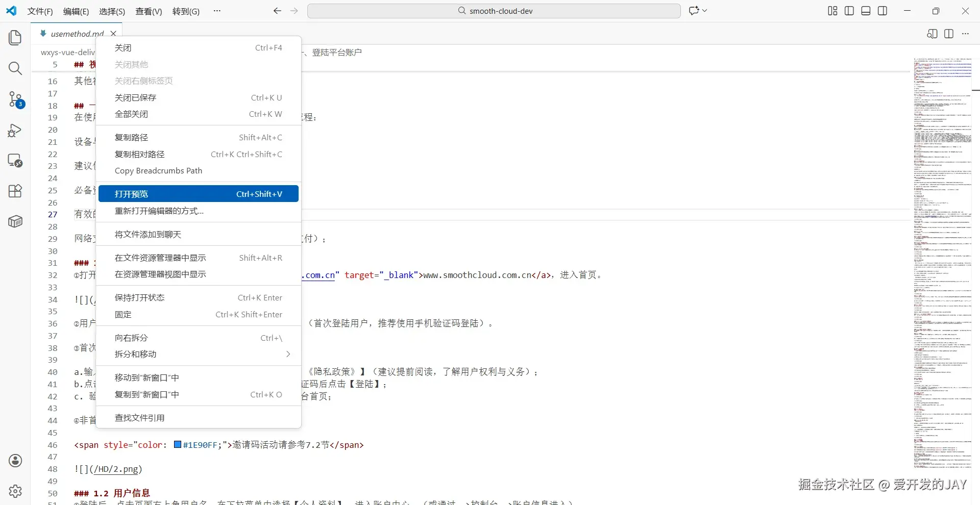Open editor More Actions ellipsis

click(965, 34)
